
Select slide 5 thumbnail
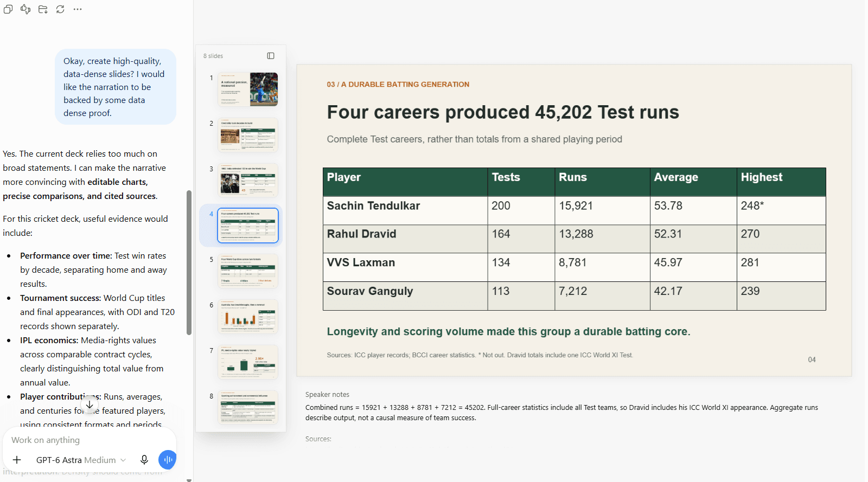pos(248,271)
